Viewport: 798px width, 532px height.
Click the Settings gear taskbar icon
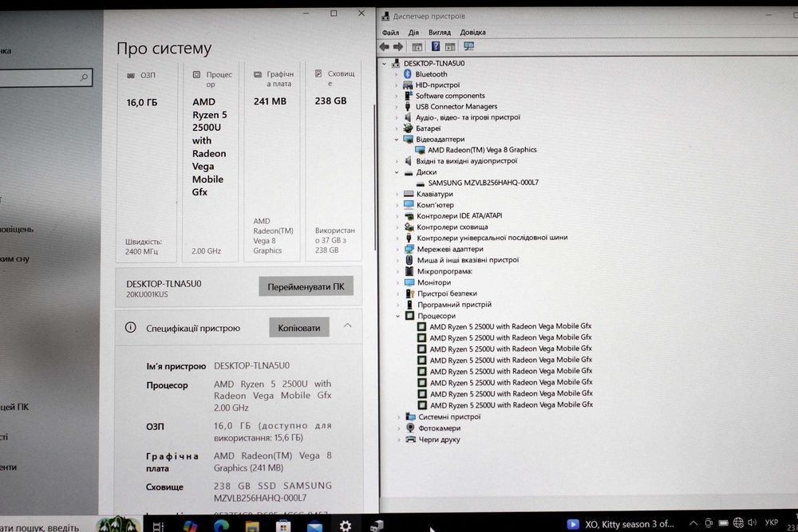[x=346, y=526]
